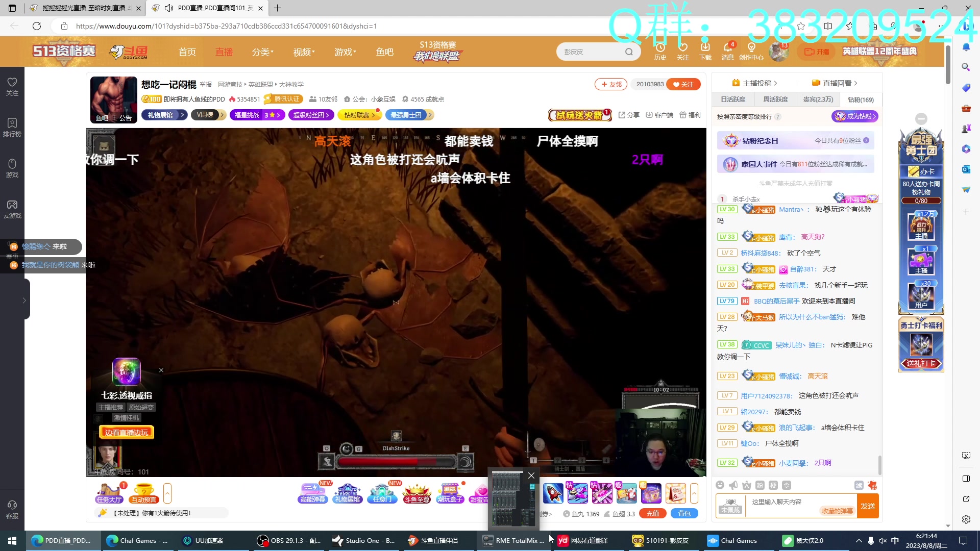Switch to the 贵宾(2.3万) tab
The width and height of the screenshot is (980, 551).
818,99
